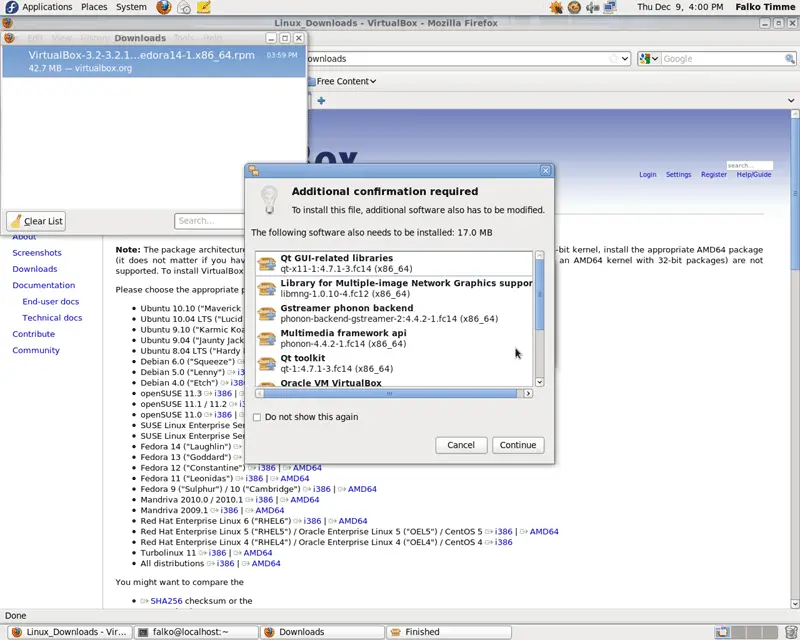800x640 pixels.
Task: Open the Technical docs sidebar link
Action: click(x=52, y=317)
